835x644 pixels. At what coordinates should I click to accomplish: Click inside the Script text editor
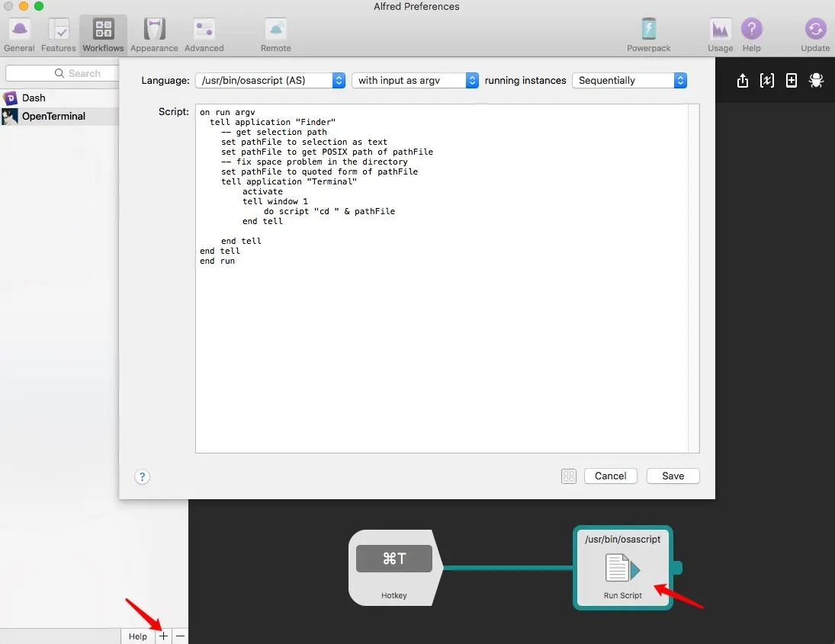(x=442, y=278)
